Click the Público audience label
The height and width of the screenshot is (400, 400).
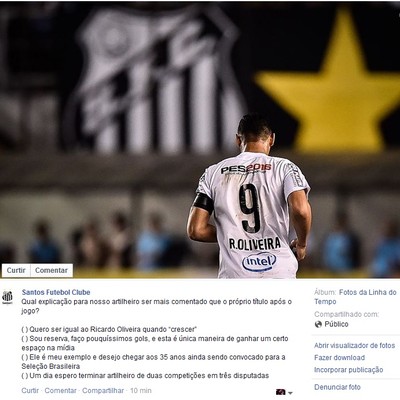coord(336,324)
